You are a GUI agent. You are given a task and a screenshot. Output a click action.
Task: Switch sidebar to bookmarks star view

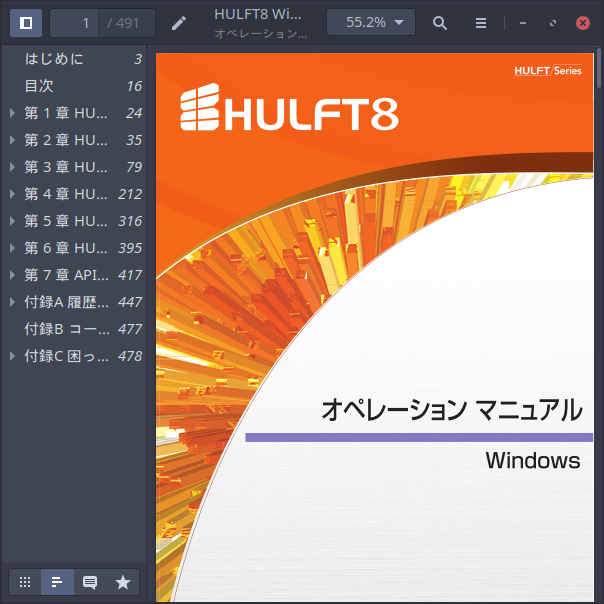[x=123, y=582]
